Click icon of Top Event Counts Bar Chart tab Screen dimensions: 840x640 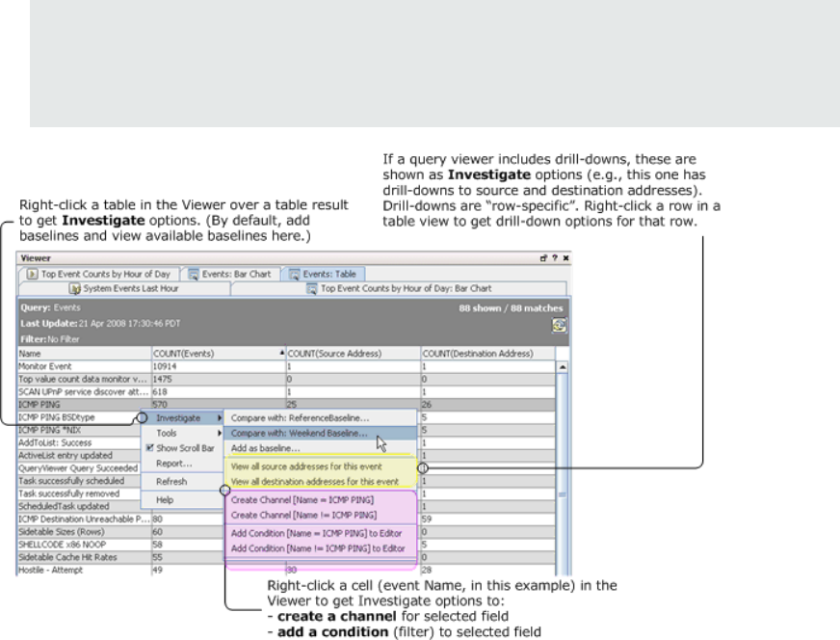[312, 288]
